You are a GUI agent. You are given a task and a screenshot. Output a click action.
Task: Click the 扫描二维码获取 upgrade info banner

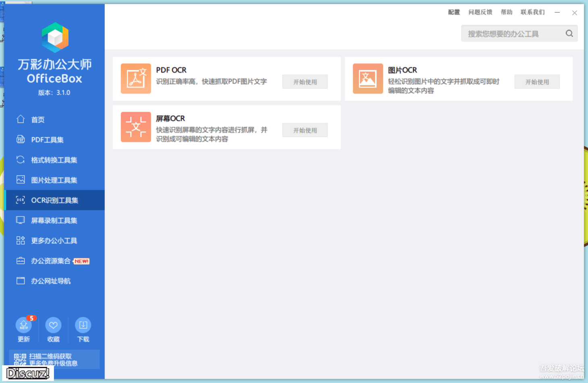(54, 359)
